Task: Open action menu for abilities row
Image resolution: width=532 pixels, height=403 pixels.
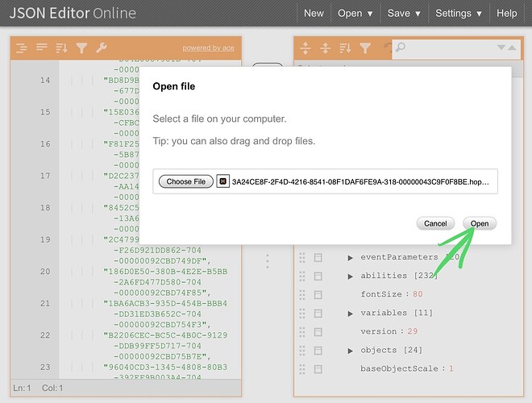Action: (318, 276)
